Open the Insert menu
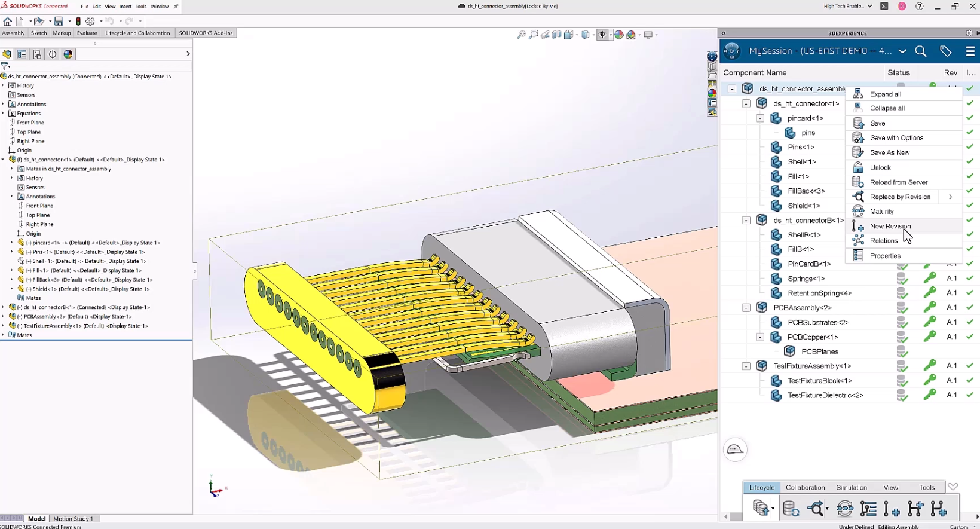Screen dimensions: 980x529 125,7
